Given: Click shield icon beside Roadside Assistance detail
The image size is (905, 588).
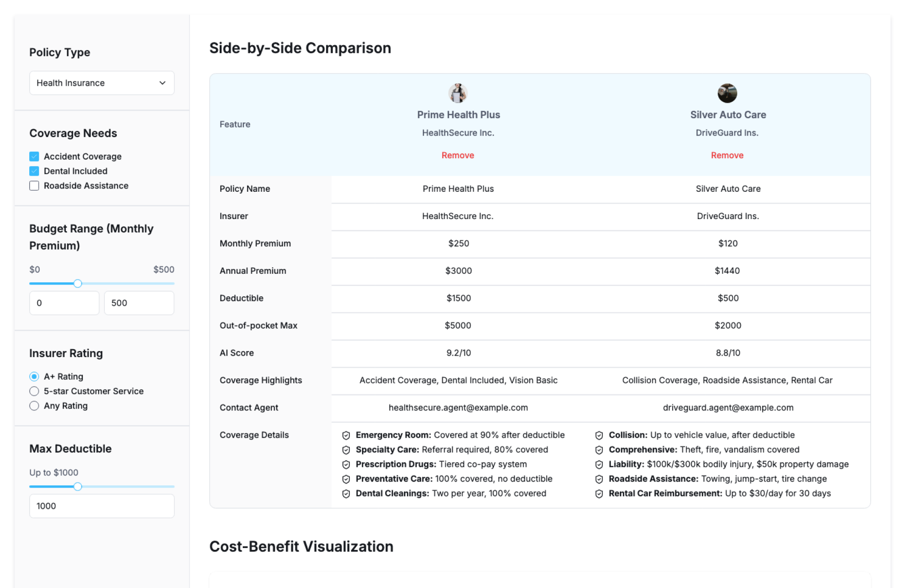Looking at the screenshot, I should click(x=599, y=479).
